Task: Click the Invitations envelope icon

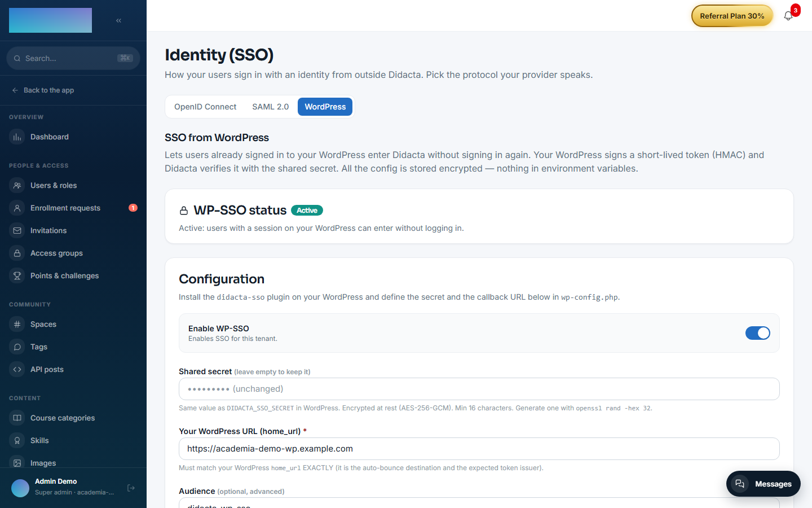Action: click(17, 231)
